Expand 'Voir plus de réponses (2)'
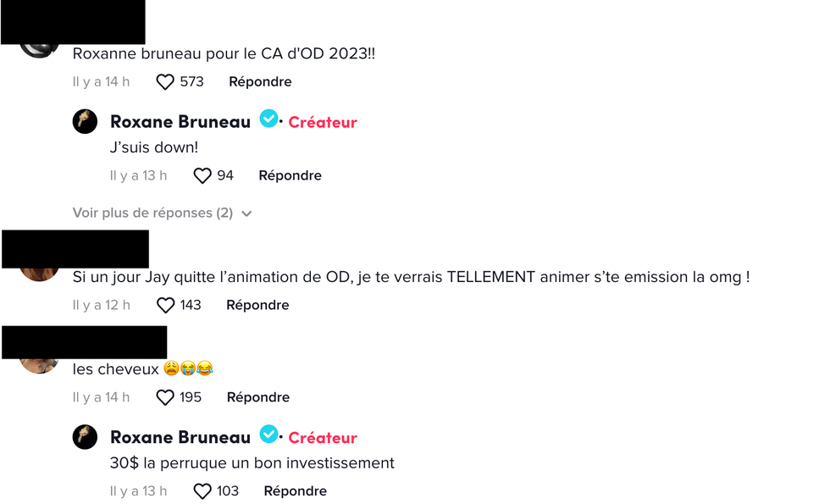Screen dimensions: 830x504 pos(152,213)
